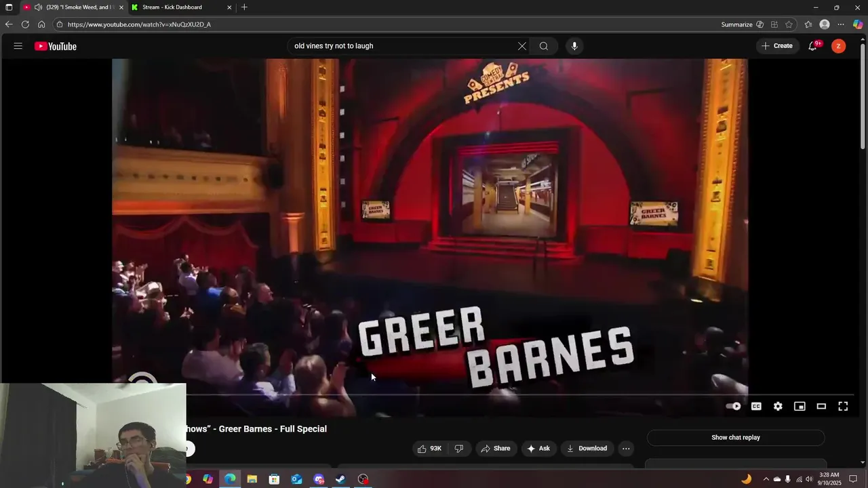Go back in browser history
The height and width of the screenshot is (488, 868).
coord(9,24)
